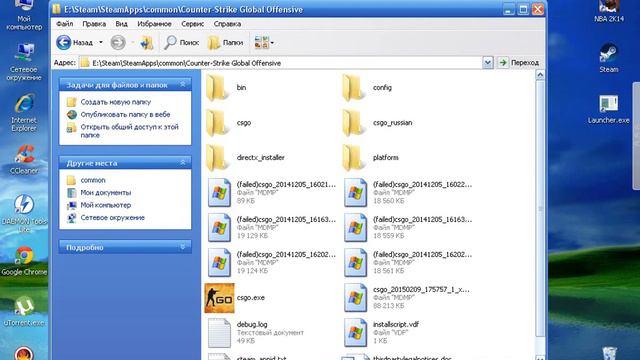Select the directx_installer folder icon
Screen dimensions: 640x360
coord(218,158)
